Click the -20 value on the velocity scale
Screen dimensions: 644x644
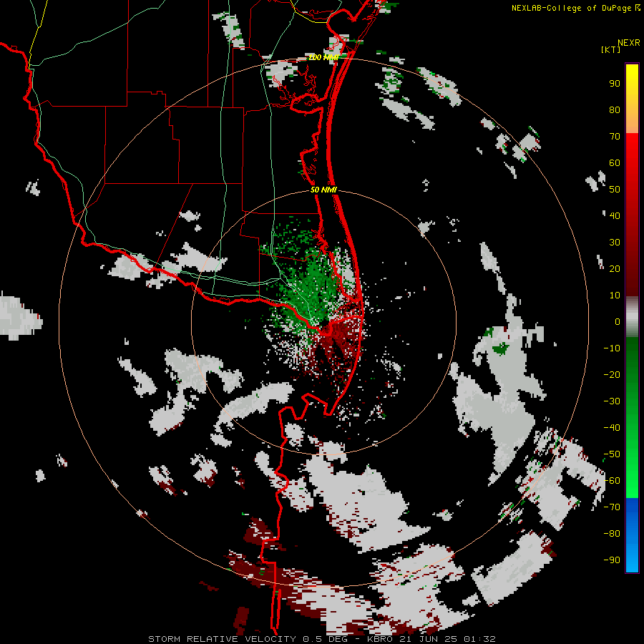coord(612,374)
